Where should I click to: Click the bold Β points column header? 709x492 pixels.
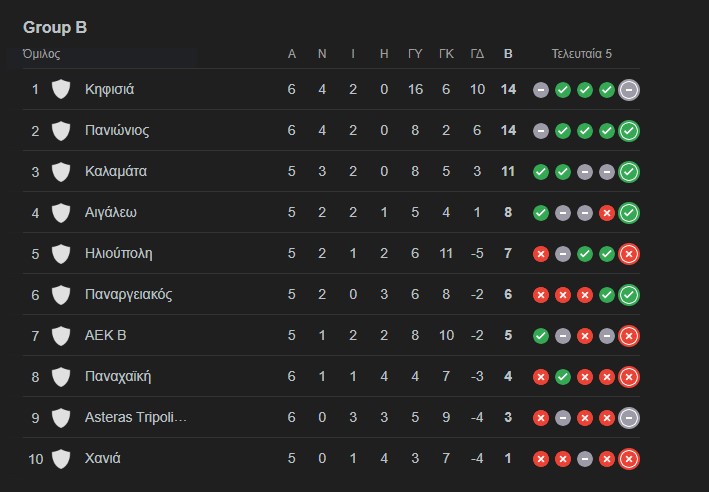pyautogui.click(x=508, y=54)
